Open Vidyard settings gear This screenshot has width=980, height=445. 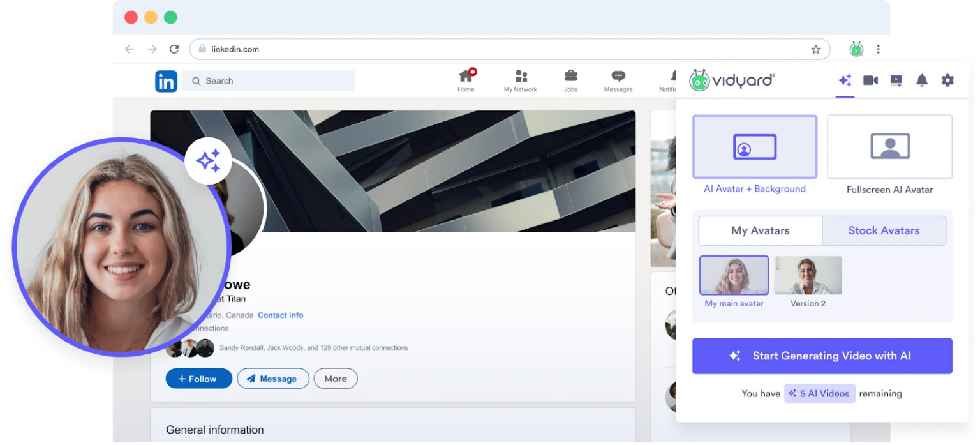click(x=947, y=80)
